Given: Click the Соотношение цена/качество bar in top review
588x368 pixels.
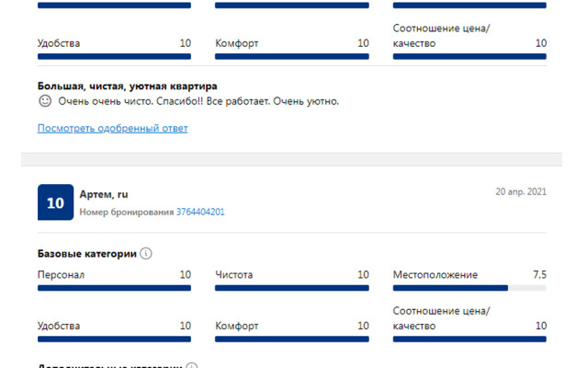Looking at the screenshot, I should [469, 56].
